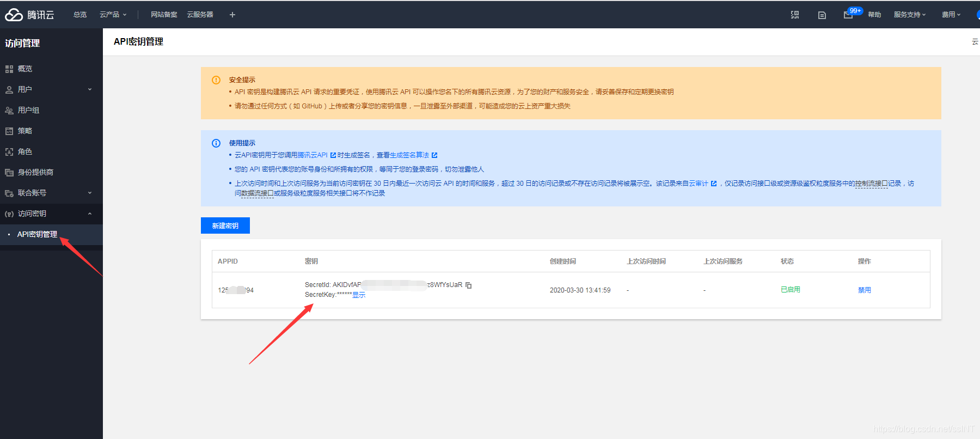Image resolution: width=980 pixels, height=439 pixels.
Task: Open 云服务器 in the top navigation
Action: [200, 15]
